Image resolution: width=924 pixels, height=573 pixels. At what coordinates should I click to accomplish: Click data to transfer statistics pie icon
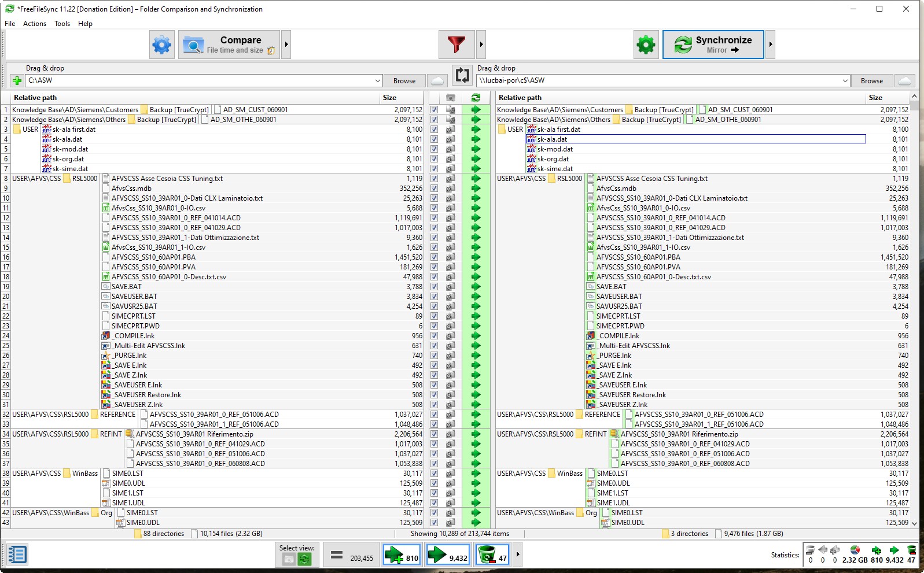point(855,550)
